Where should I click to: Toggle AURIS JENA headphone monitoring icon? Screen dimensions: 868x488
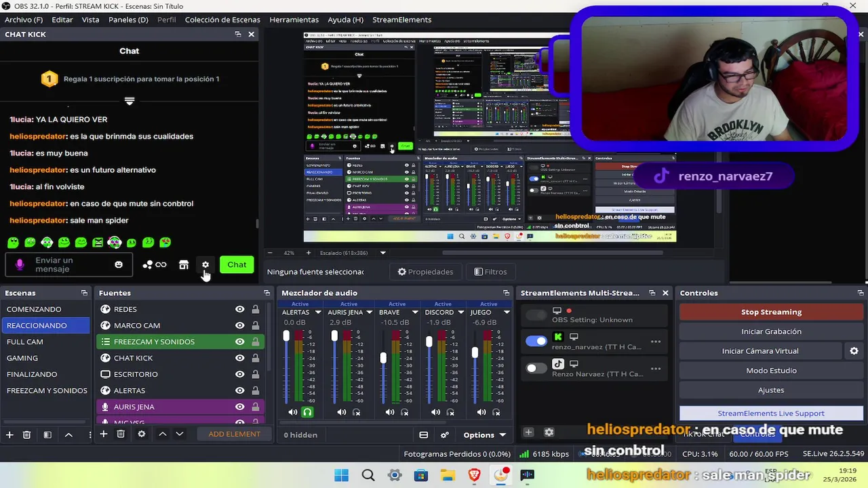(357, 412)
